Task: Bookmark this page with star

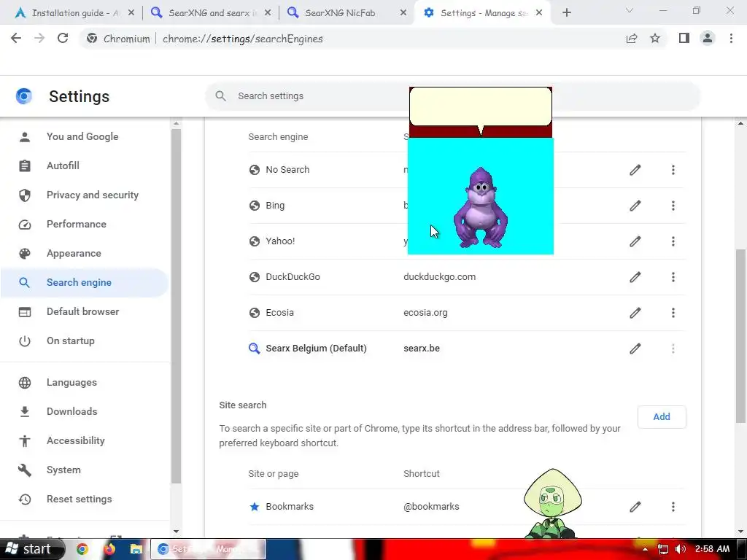Action: coord(655,39)
